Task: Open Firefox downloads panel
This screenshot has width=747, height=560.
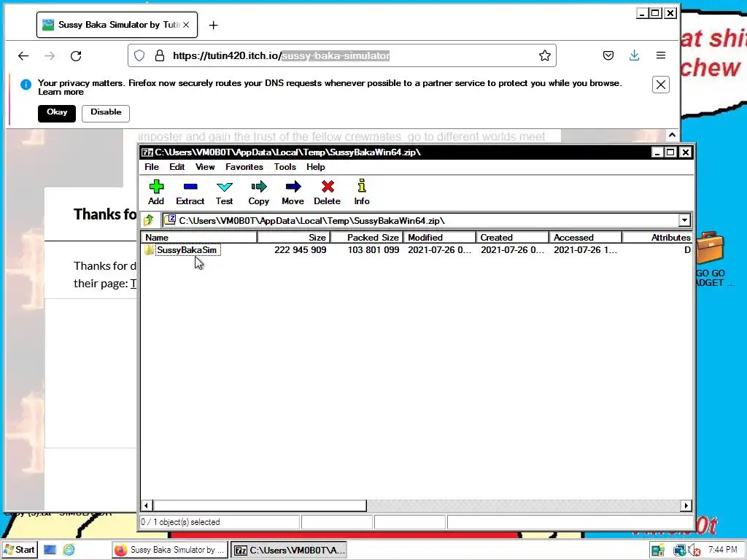Action: [x=634, y=55]
